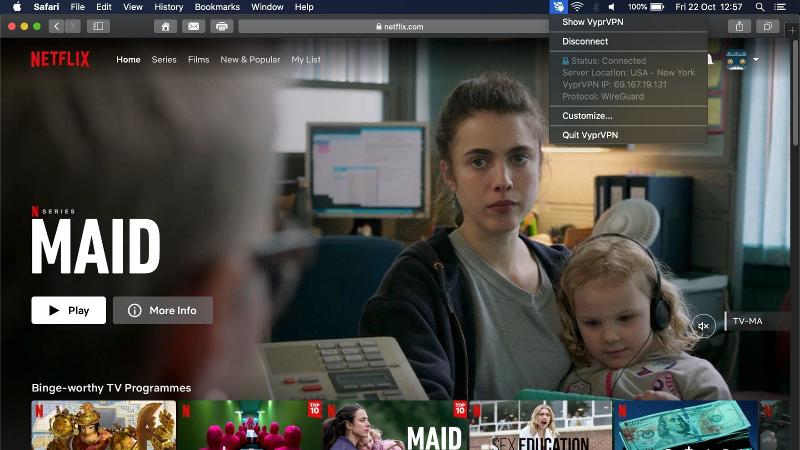
Task: Go back with Safari back arrow
Action: tap(57, 26)
